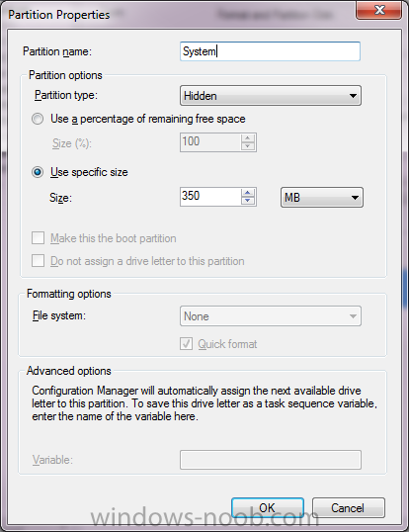The image size is (409, 532).
Task: Click the Cancel button
Action: 349,507
